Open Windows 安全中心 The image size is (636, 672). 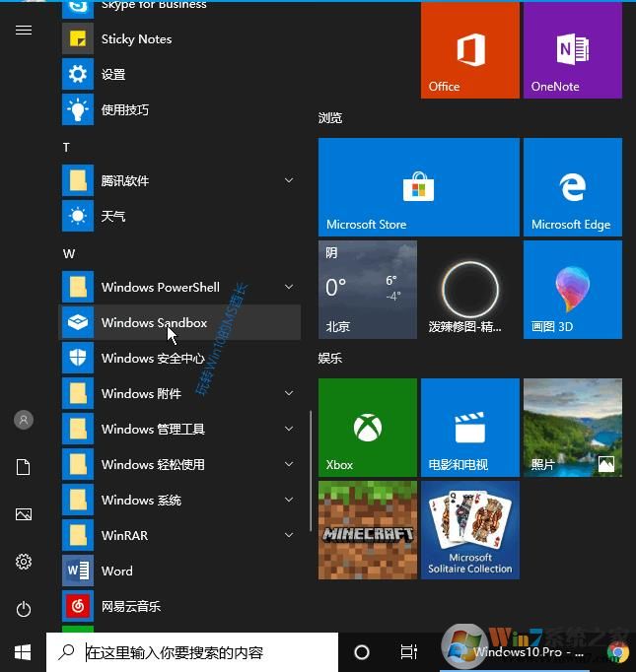tap(179, 358)
